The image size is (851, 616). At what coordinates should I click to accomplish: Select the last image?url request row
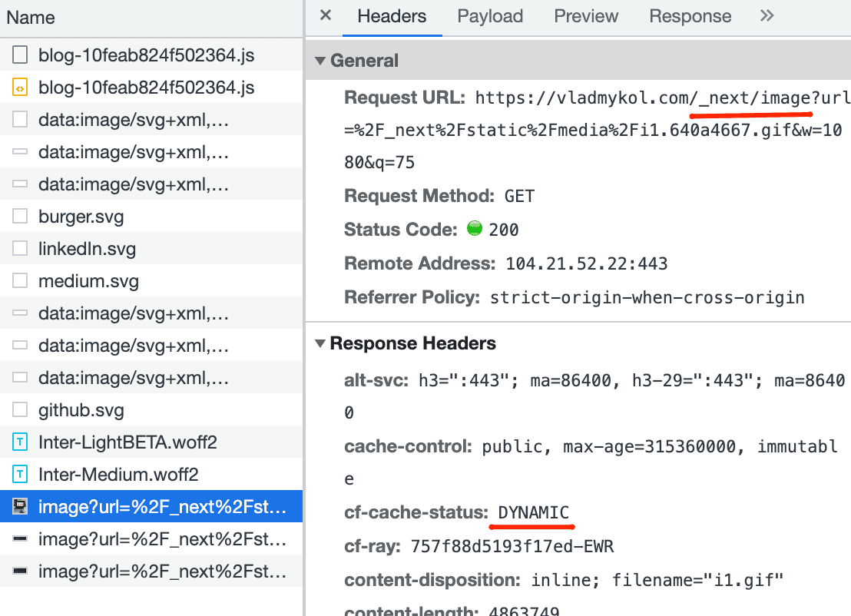tap(161, 571)
